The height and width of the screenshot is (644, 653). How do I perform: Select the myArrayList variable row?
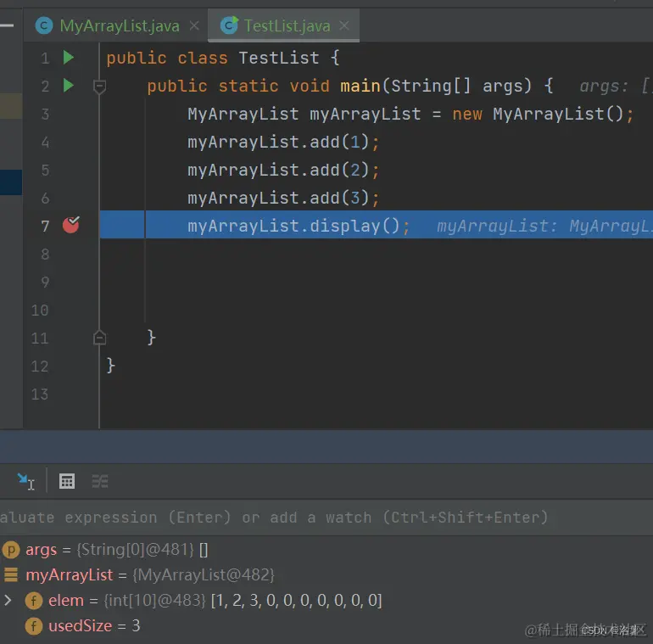click(x=326, y=575)
